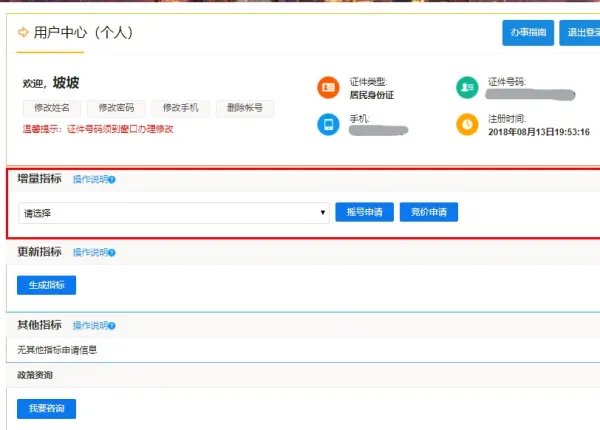600x430 pixels.
Task: Click the 生成指标 button
Action: click(x=46, y=285)
